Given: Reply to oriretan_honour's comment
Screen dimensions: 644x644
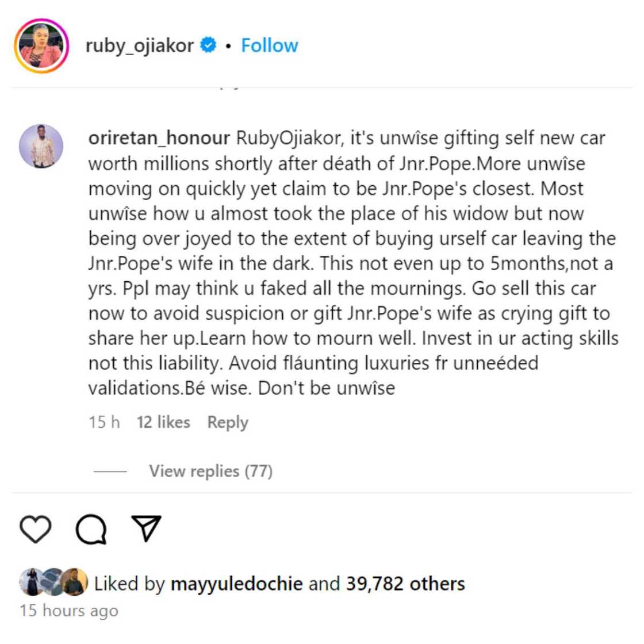Looking at the screenshot, I should click(228, 422).
